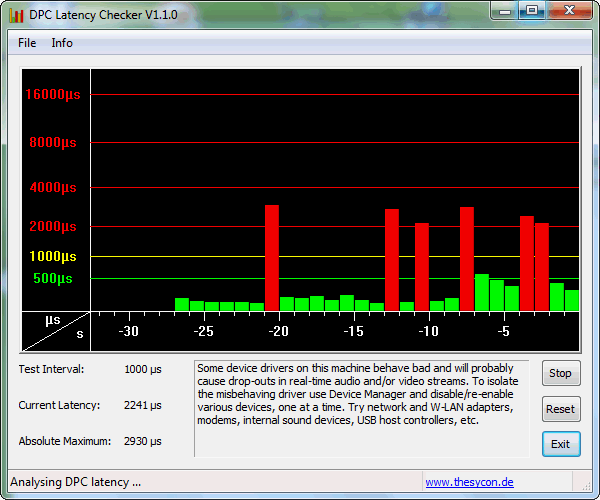Click the -5 time axis label

pos(504,331)
